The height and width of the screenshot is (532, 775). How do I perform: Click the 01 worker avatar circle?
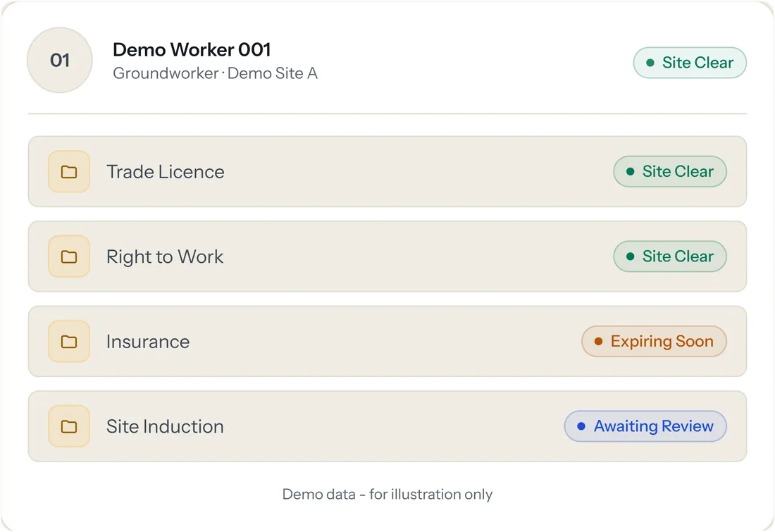(x=60, y=61)
